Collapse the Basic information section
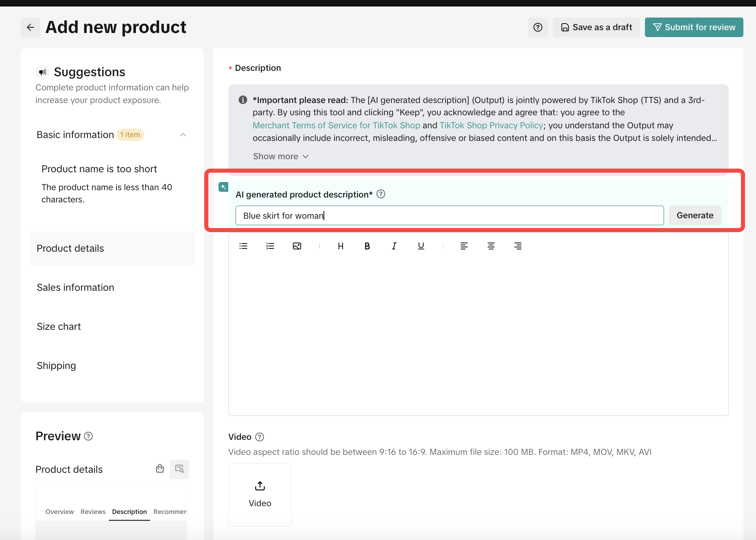The height and width of the screenshot is (540, 756). (183, 135)
